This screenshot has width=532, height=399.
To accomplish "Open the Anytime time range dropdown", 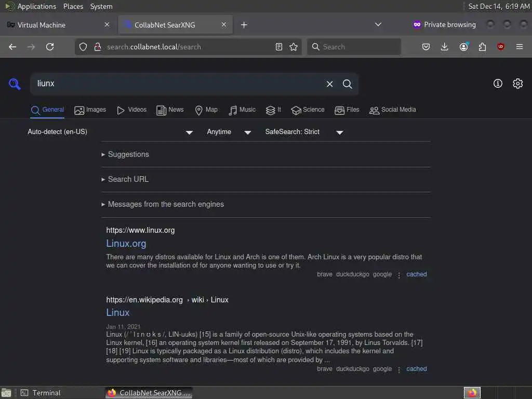I will tap(229, 132).
